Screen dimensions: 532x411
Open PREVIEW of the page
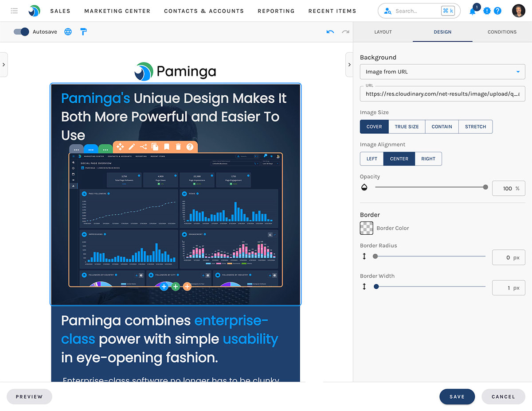click(29, 396)
